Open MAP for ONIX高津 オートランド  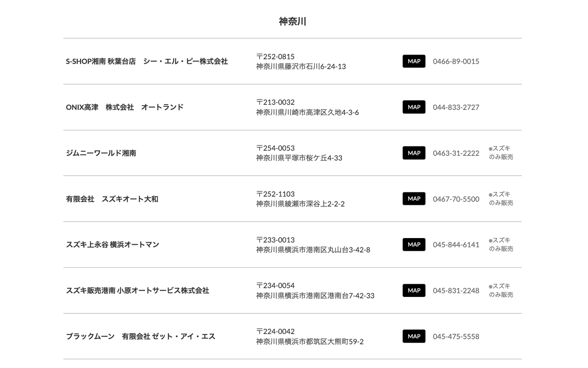click(x=414, y=107)
